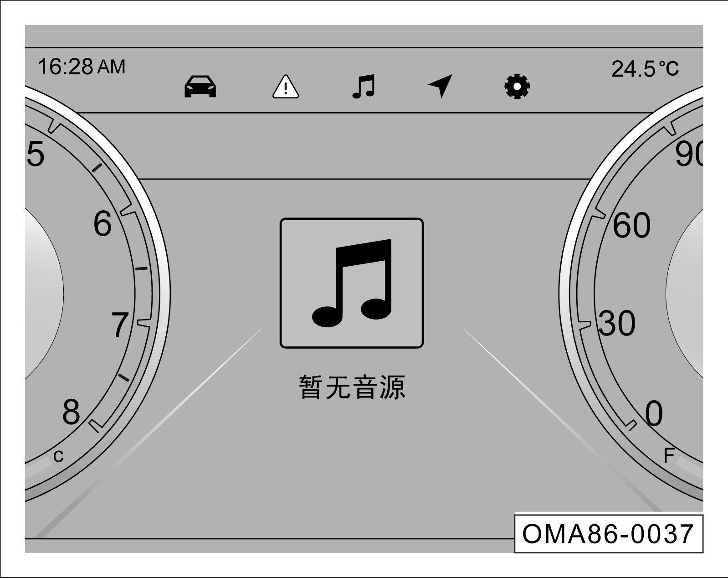Click the 暂无音源 no-source label
The width and height of the screenshot is (728, 578).
(352, 387)
